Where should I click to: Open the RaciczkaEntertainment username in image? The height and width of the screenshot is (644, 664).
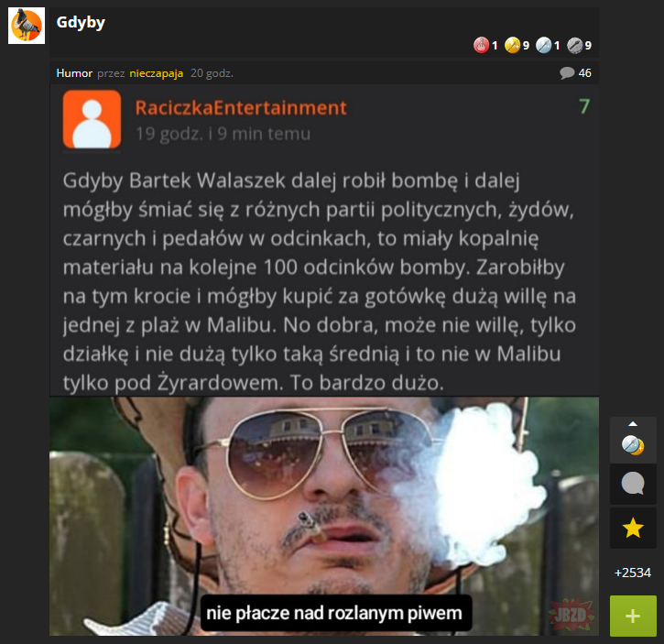pyautogui.click(x=241, y=107)
